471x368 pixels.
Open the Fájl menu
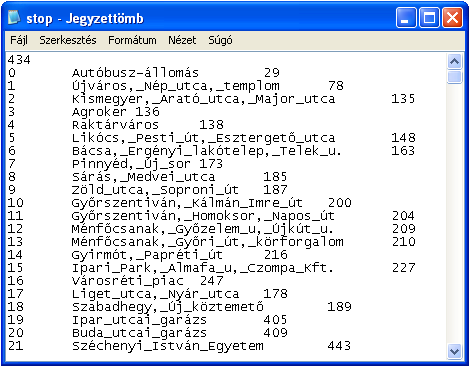(19, 40)
